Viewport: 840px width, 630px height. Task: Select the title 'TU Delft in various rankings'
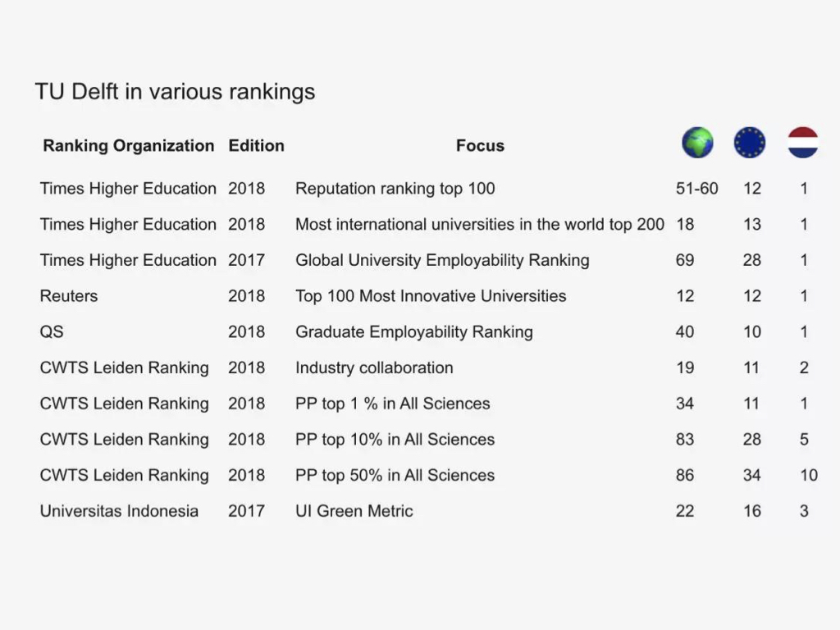pyautogui.click(x=176, y=92)
